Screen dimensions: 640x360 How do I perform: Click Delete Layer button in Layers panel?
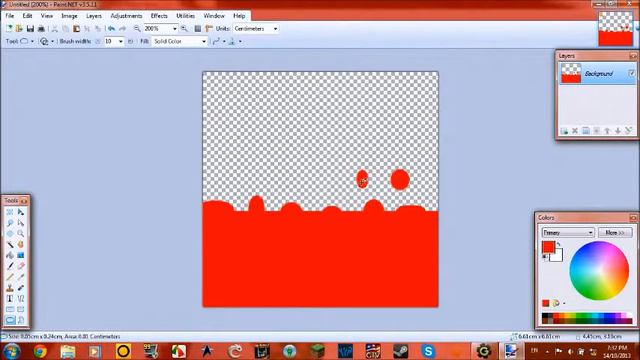(x=575, y=131)
